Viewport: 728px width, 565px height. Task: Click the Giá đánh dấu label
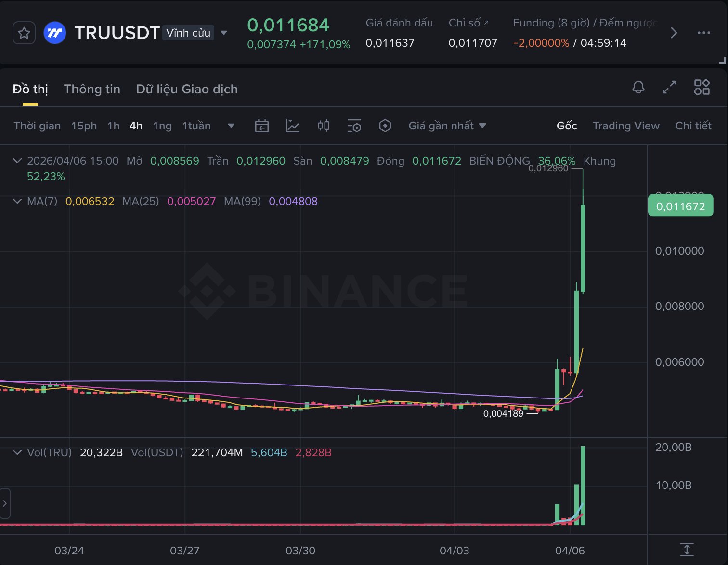(x=399, y=23)
